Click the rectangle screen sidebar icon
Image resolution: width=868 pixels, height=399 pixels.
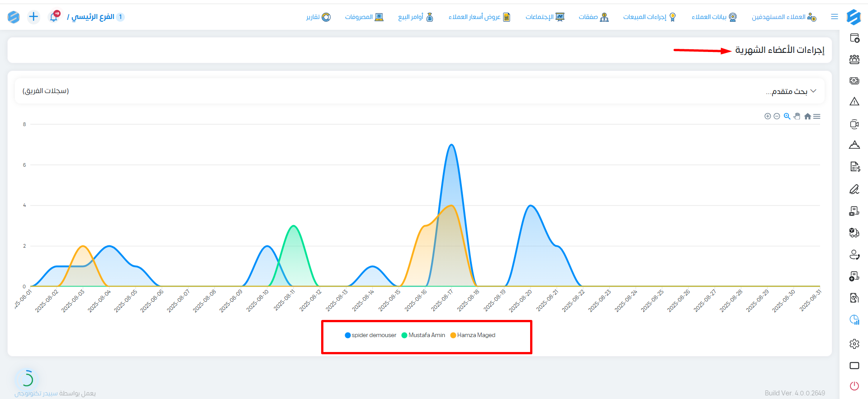pyautogui.click(x=854, y=366)
